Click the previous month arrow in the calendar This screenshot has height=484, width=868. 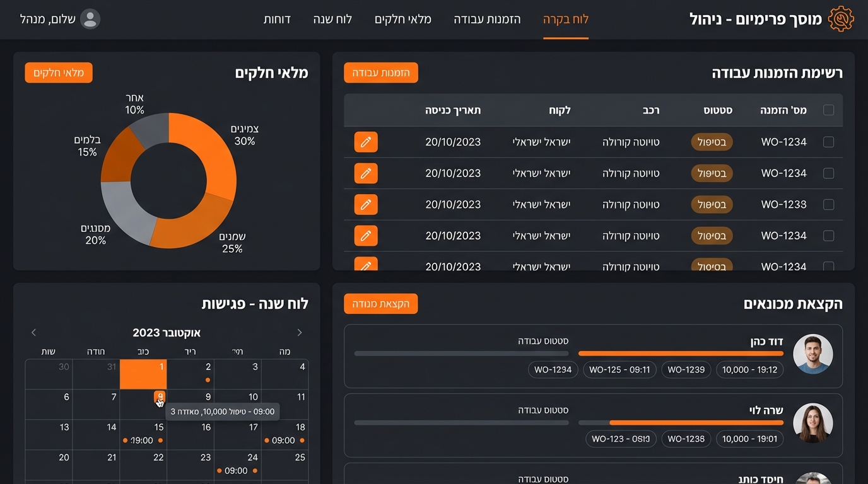[x=300, y=332]
